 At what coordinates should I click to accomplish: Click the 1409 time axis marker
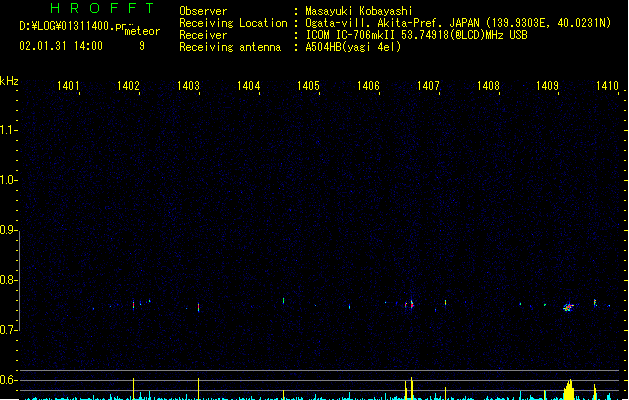(x=548, y=86)
